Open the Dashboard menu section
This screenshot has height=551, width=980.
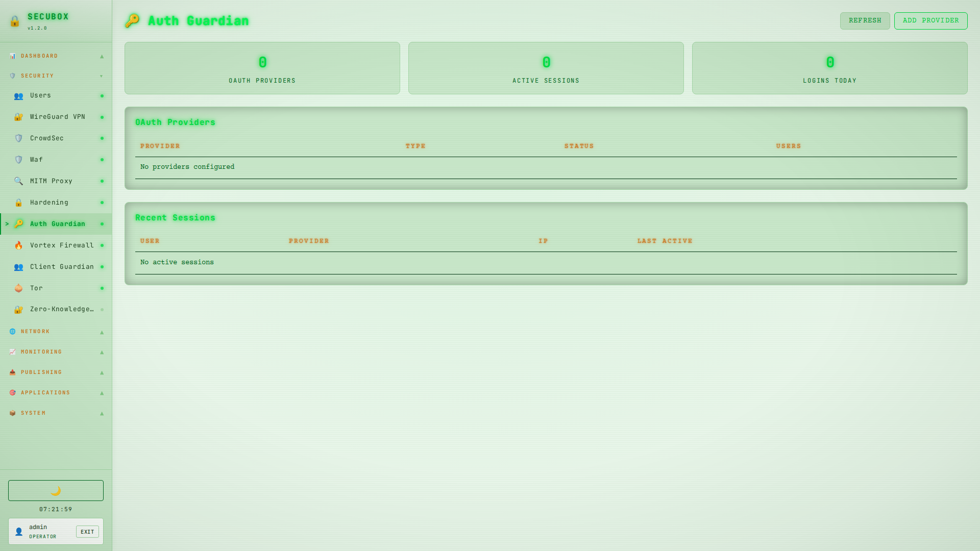(x=39, y=56)
